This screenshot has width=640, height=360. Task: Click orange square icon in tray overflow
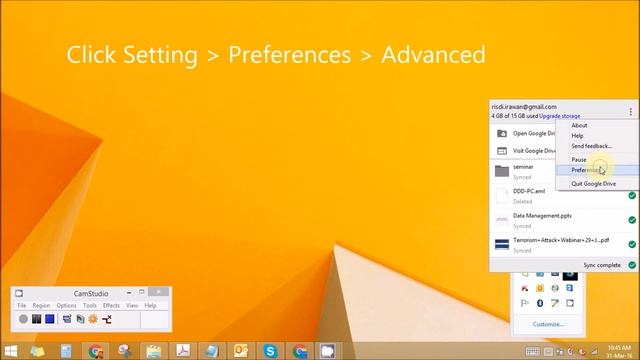tap(540, 288)
